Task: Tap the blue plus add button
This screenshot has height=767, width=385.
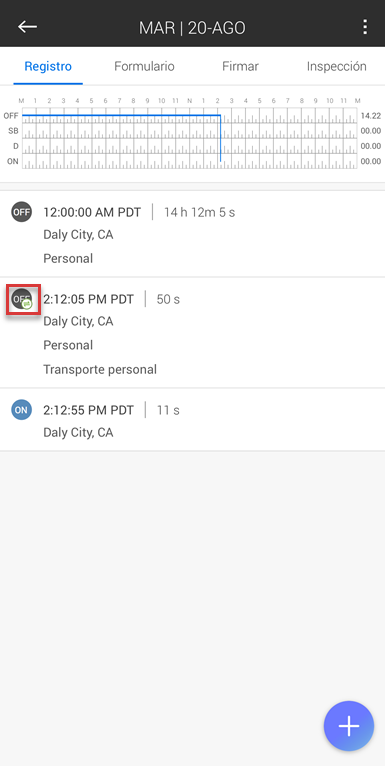Action: [349, 726]
